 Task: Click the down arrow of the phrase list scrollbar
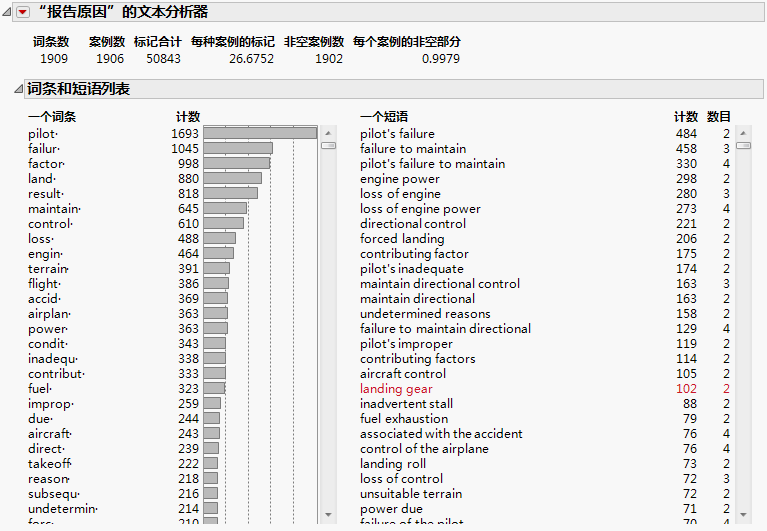(744, 514)
